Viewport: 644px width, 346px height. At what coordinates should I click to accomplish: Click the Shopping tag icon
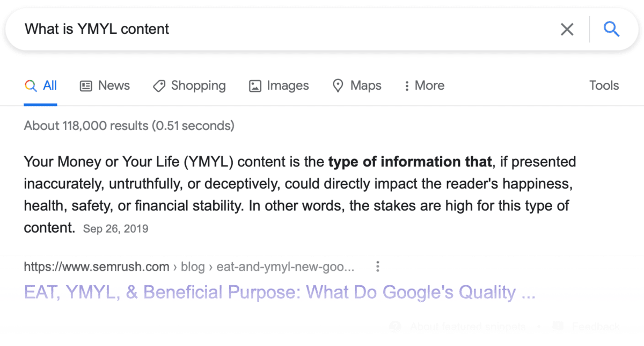159,86
